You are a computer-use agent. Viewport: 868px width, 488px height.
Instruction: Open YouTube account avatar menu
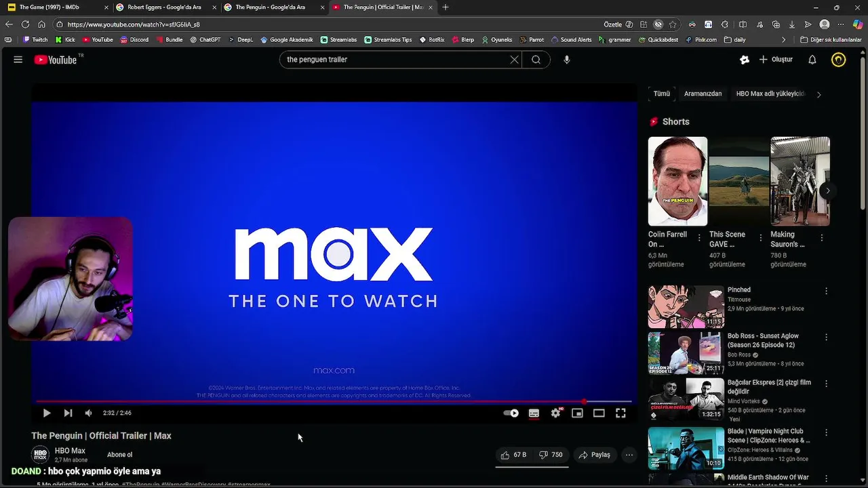(839, 60)
